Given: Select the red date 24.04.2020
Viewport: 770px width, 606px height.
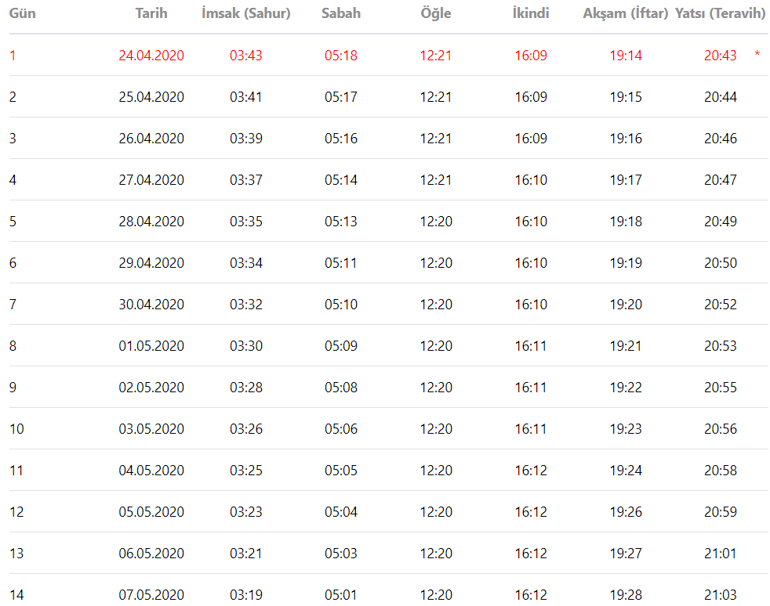Looking at the screenshot, I should 151,55.
